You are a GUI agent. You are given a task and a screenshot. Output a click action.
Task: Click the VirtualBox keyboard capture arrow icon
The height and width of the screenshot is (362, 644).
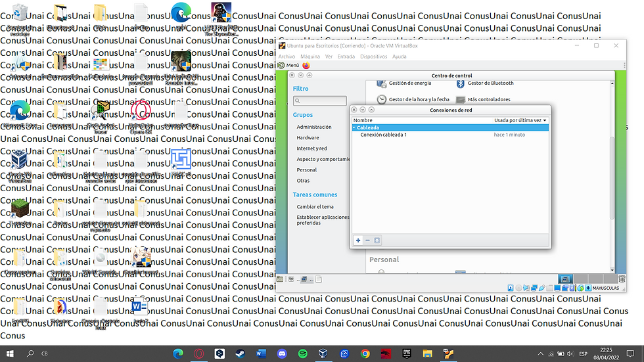point(588,288)
